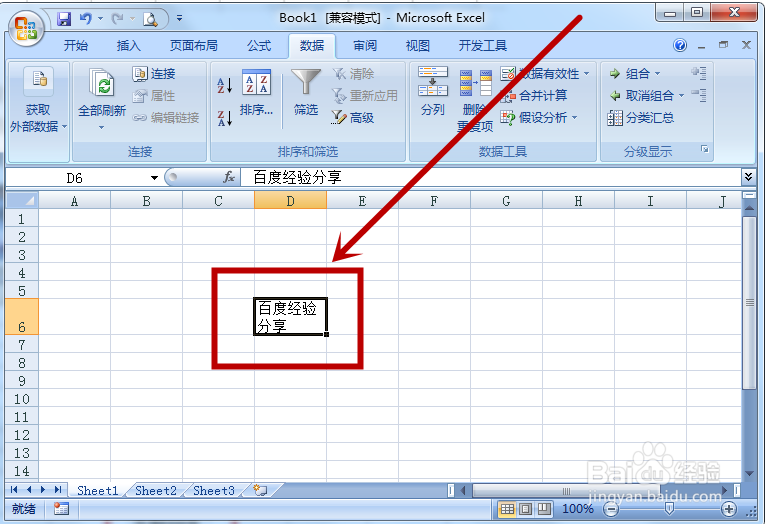765x524 pixels.
Task: Open the View (视图) tab
Action: 418,46
